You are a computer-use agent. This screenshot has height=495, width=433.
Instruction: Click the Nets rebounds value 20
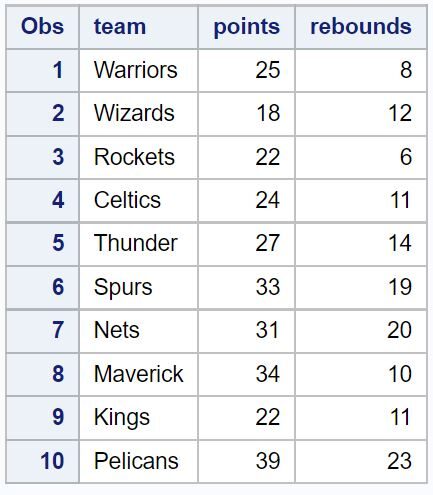[399, 330]
